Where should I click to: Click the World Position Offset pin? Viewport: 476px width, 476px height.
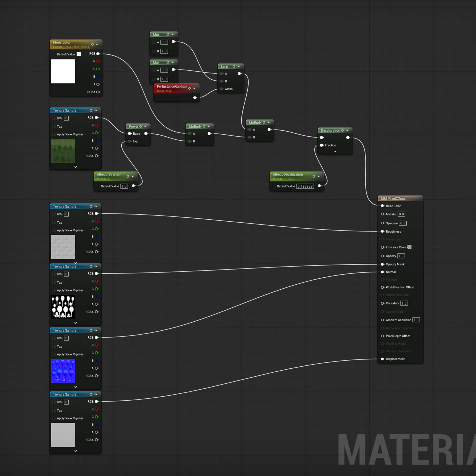383,287
